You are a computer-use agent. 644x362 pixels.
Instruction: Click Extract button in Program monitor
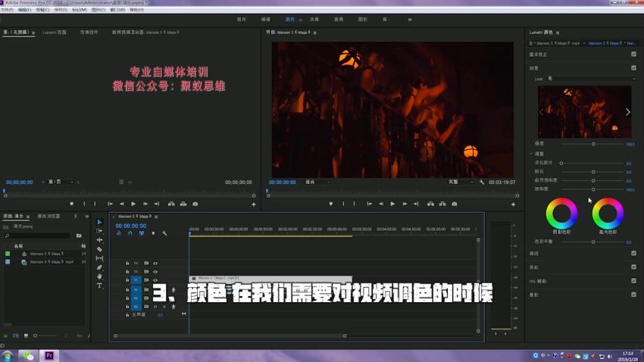pyautogui.click(x=442, y=204)
